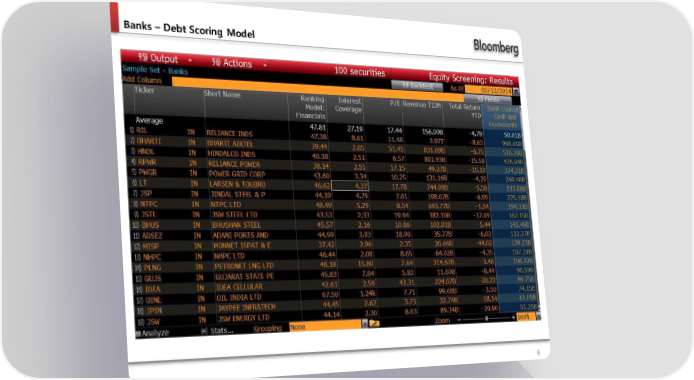Screen dimensions: 694x380
Task: Click the Analyze icon at bottom left
Action: pyautogui.click(x=138, y=334)
